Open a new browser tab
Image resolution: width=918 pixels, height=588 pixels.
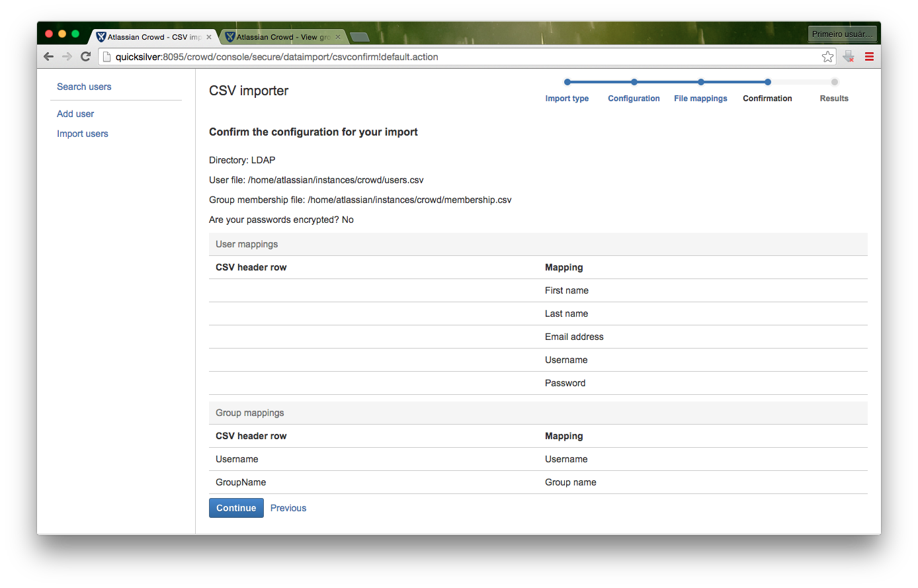tap(359, 37)
